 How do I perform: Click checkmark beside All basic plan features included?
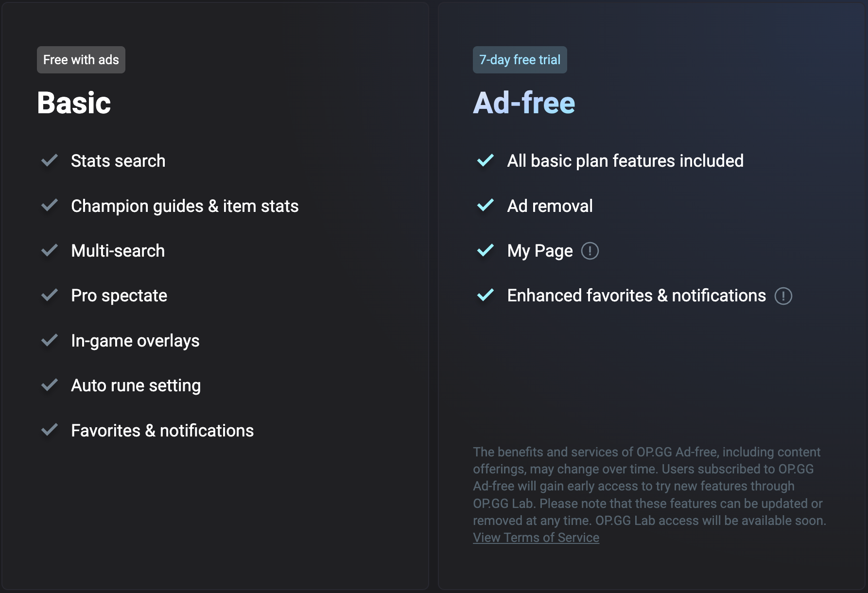pyautogui.click(x=486, y=160)
